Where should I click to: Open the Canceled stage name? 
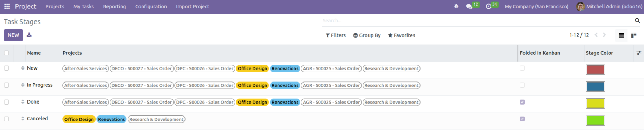(x=37, y=119)
